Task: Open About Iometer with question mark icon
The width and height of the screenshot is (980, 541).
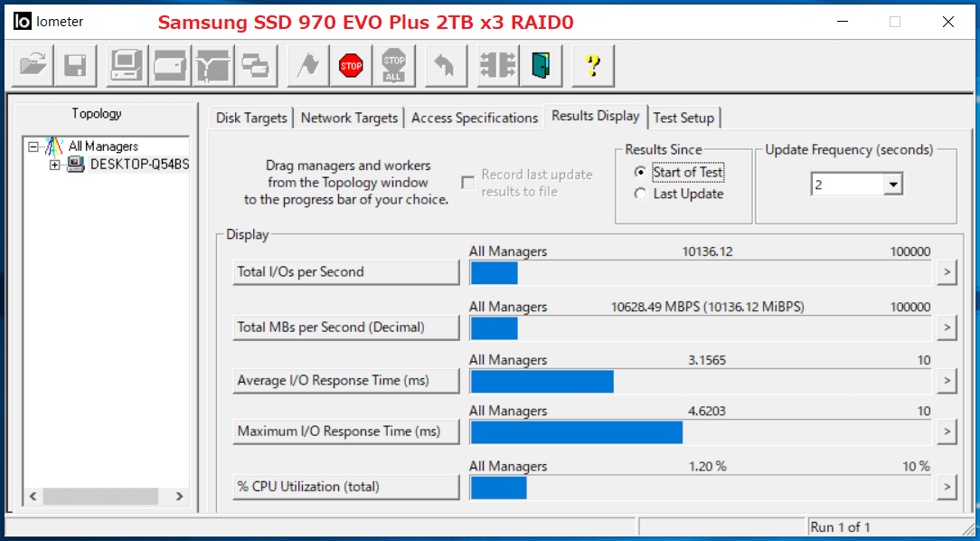Action: point(593,65)
